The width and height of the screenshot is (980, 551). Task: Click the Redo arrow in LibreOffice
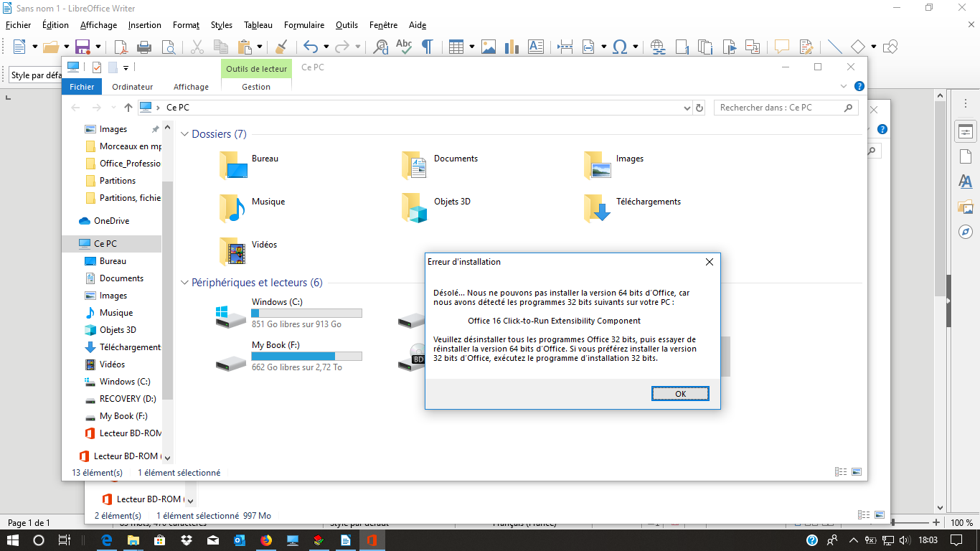point(342,47)
